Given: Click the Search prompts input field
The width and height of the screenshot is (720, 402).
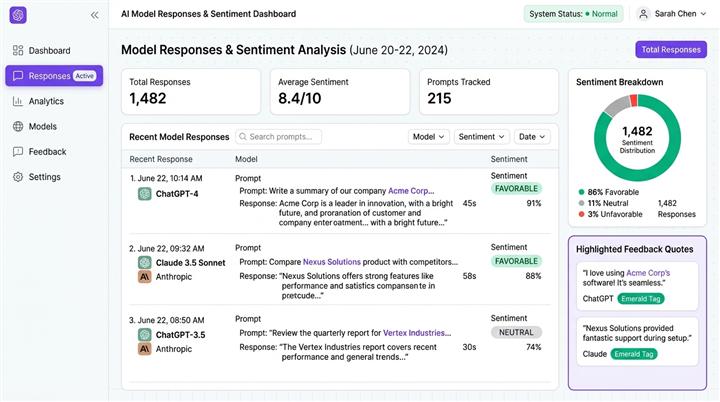Looking at the screenshot, I should (x=279, y=137).
